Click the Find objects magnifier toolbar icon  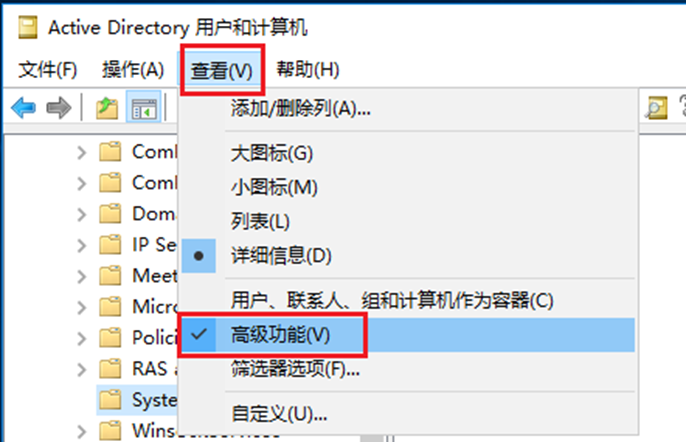tap(656, 107)
